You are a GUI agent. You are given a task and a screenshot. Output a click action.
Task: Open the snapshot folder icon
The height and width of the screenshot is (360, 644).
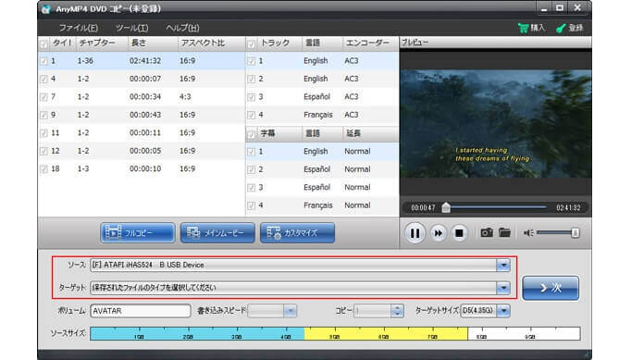pos(504,232)
